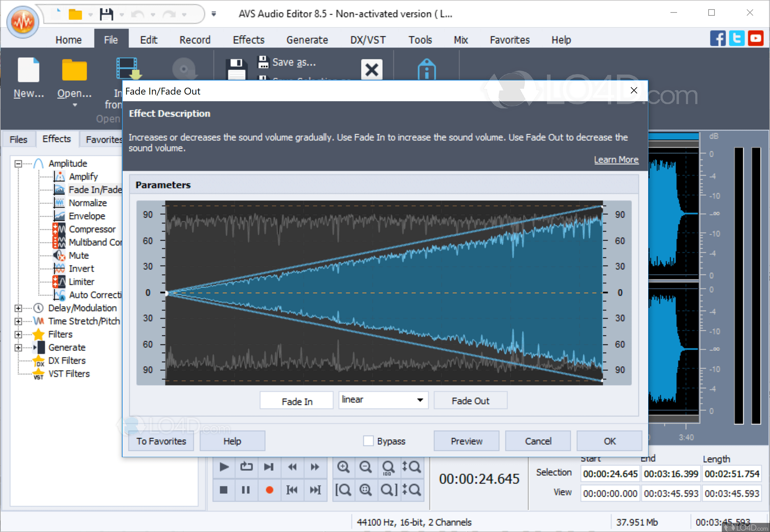Click the Mute effect icon

pos(59,255)
